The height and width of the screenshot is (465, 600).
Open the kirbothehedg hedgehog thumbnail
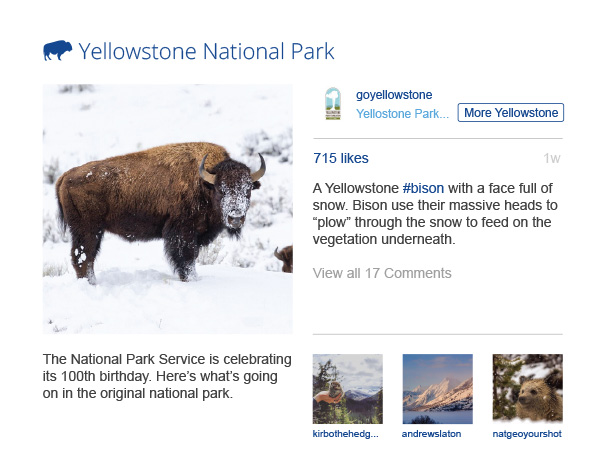tap(348, 389)
